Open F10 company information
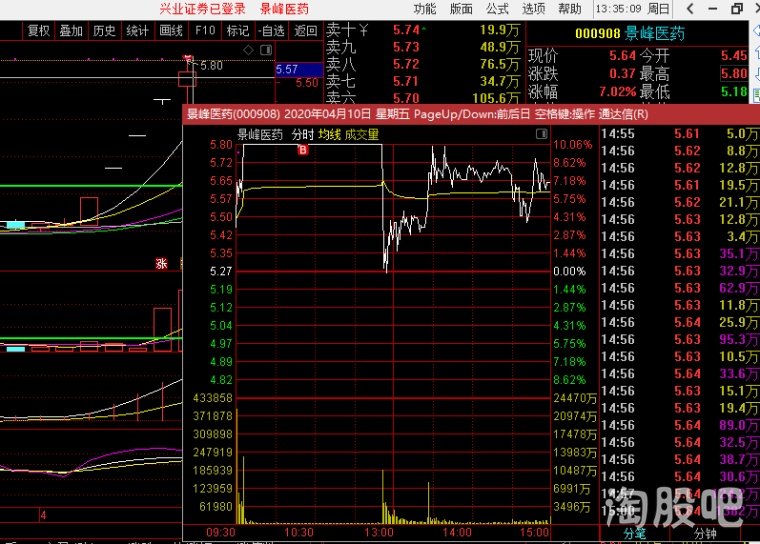The height and width of the screenshot is (544, 760). click(x=205, y=31)
